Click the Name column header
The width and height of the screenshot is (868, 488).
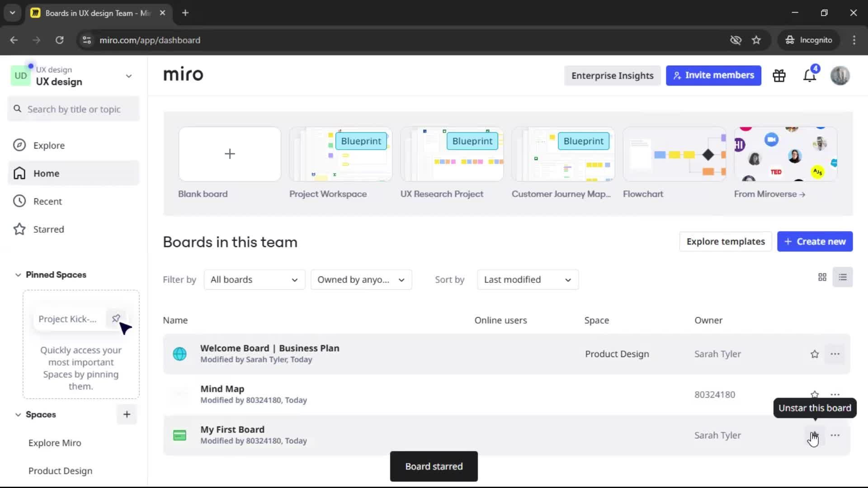(175, 320)
